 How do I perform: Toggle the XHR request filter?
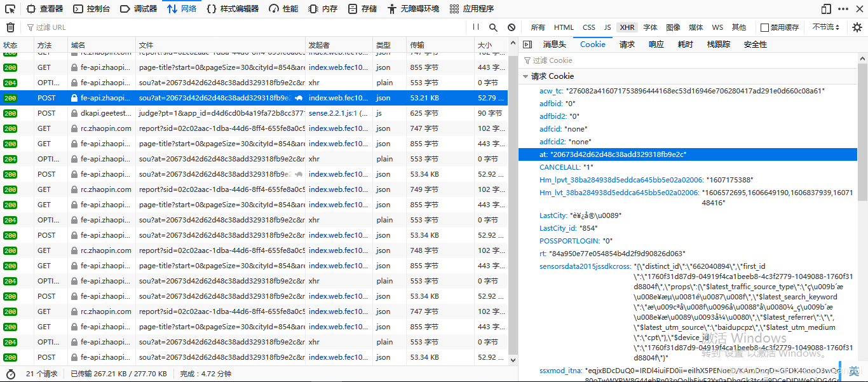627,27
